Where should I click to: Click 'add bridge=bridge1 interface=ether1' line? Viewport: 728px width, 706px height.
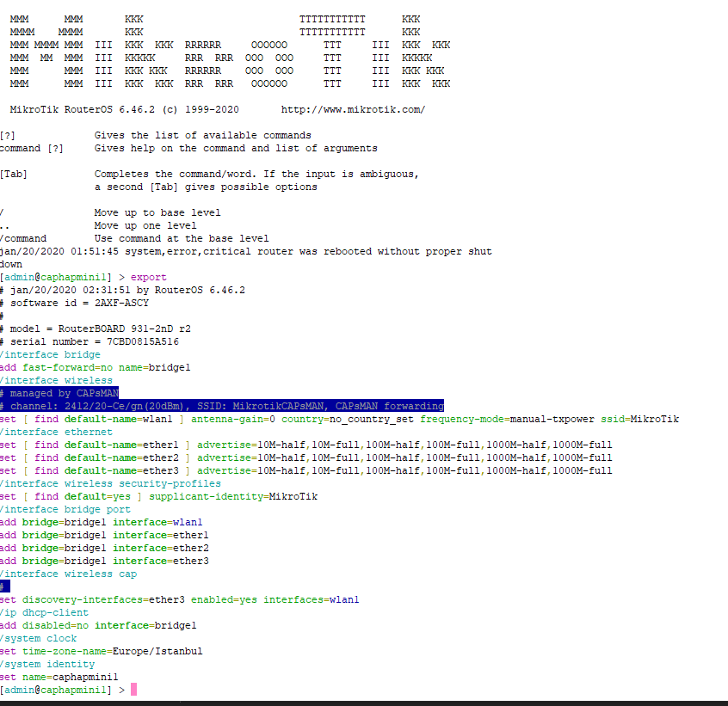[x=104, y=535]
